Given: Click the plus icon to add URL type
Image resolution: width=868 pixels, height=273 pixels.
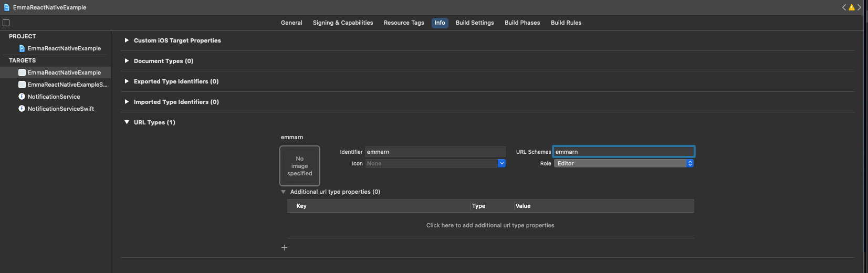Looking at the screenshot, I should click(284, 248).
